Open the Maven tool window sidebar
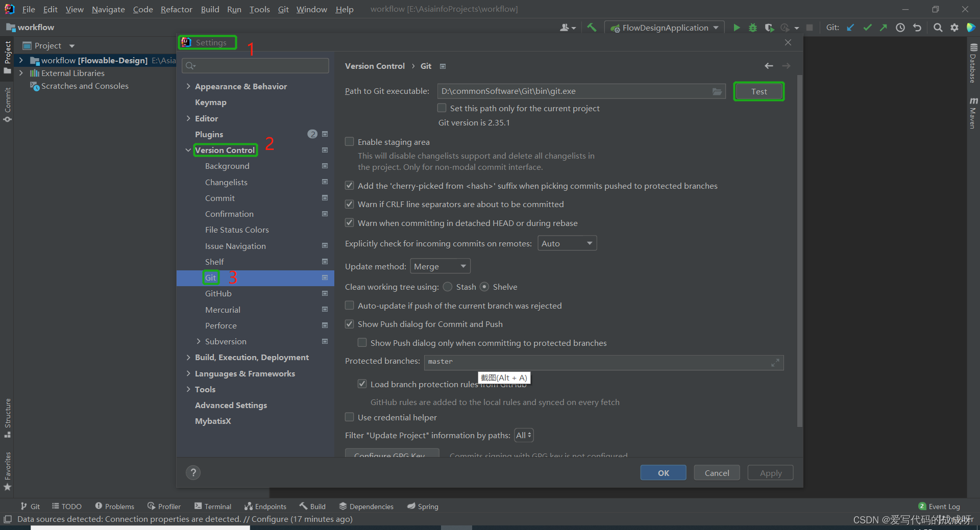The width and height of the screenshot is (980, 530). coord(973,113)
